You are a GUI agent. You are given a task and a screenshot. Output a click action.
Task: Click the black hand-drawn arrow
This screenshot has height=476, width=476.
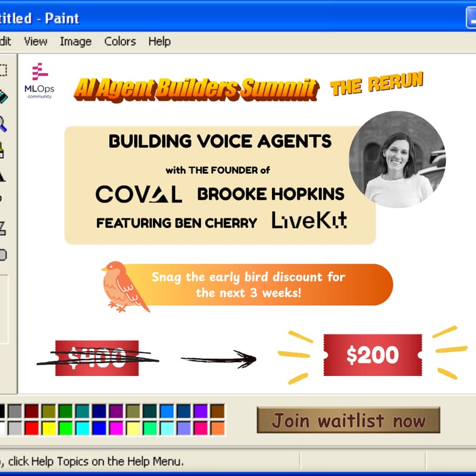pyautogui.click(x=218, y=359)
